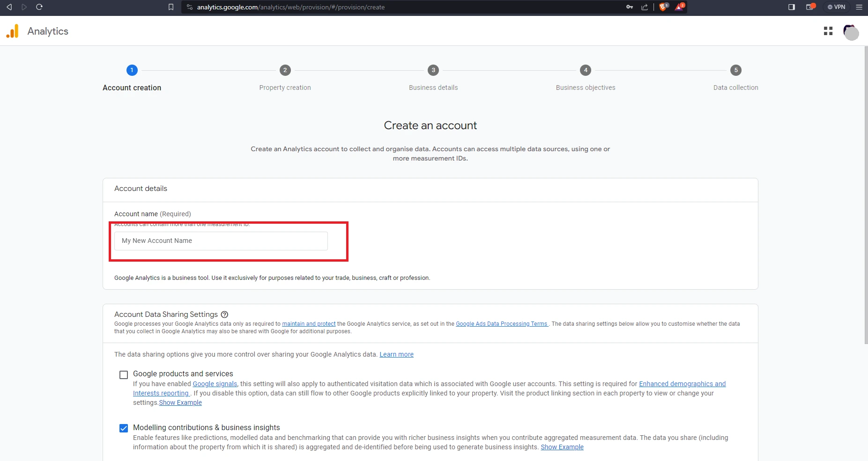Select the Property creation step
This screenshot has height=461, width=868.
pos(285,70)
